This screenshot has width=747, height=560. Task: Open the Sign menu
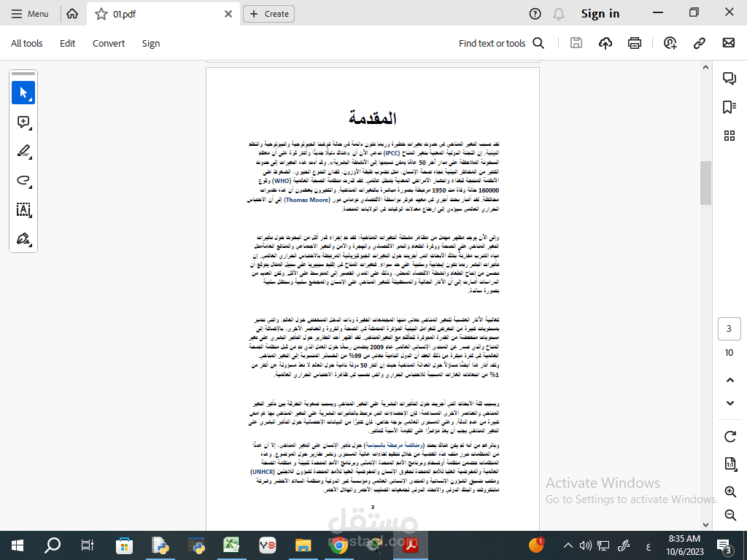point(150,43)
